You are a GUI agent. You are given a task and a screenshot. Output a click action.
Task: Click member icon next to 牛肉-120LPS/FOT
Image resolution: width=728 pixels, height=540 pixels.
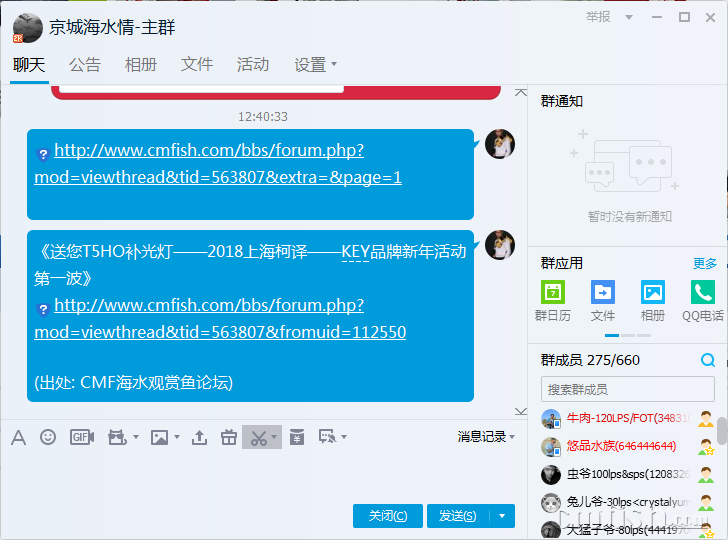pos(706,419)
